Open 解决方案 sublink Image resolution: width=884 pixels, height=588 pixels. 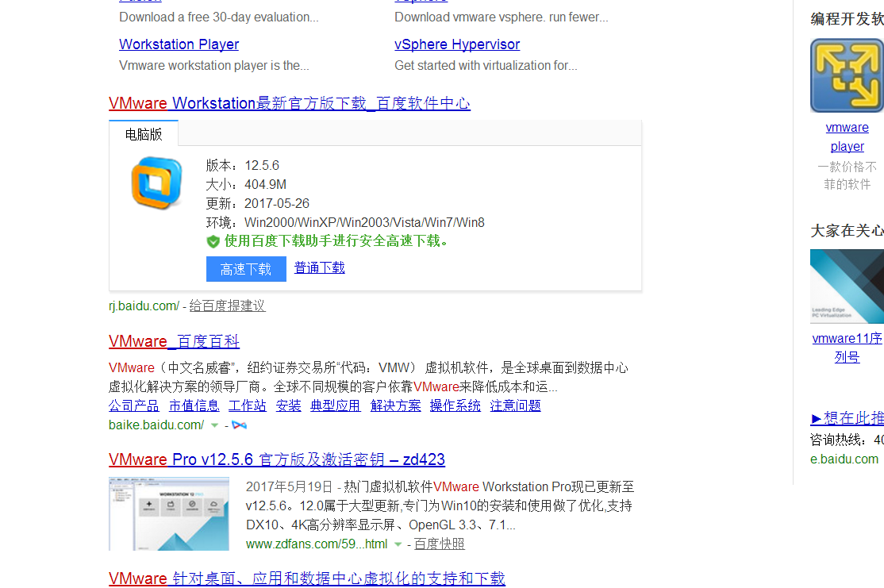396,405
